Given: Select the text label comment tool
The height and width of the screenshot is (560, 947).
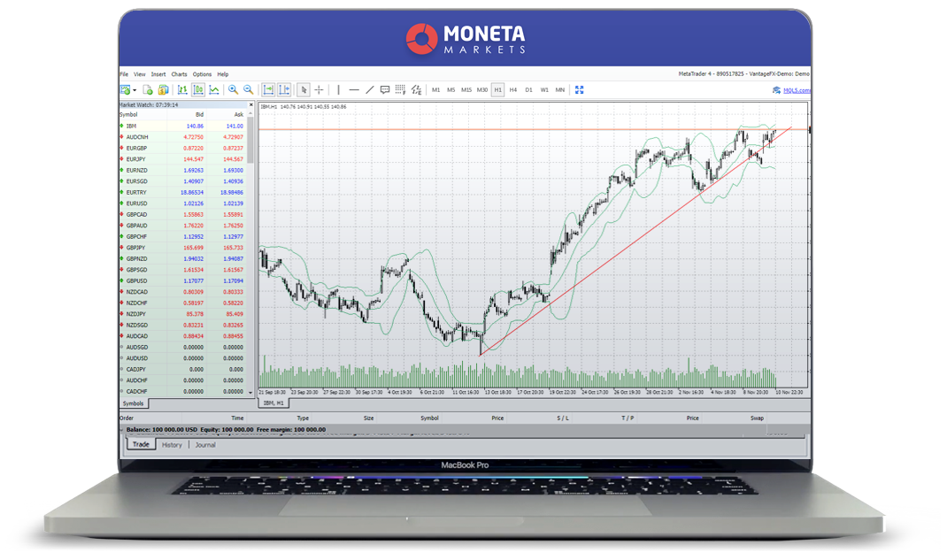Looking at the screenshot, I should [385, 90].
